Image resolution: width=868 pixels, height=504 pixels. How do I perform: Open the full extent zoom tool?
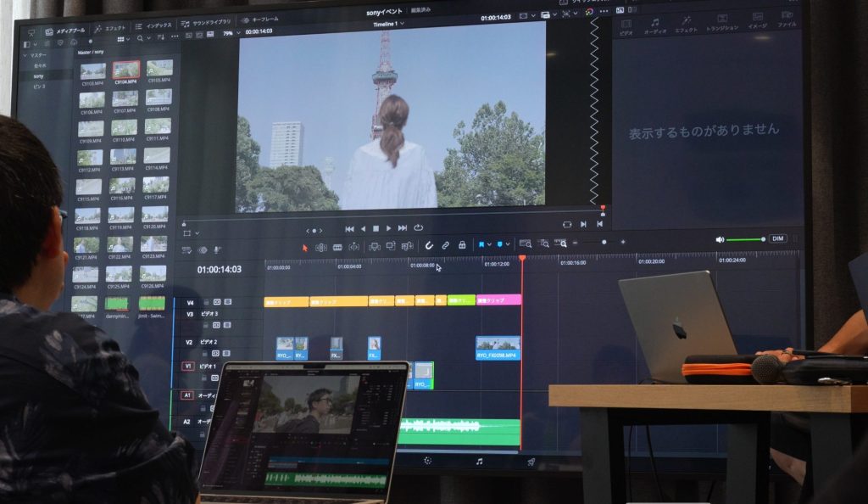526,244
